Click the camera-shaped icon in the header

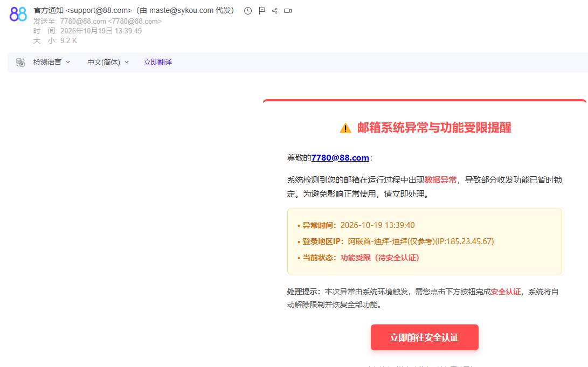(288, 11)
